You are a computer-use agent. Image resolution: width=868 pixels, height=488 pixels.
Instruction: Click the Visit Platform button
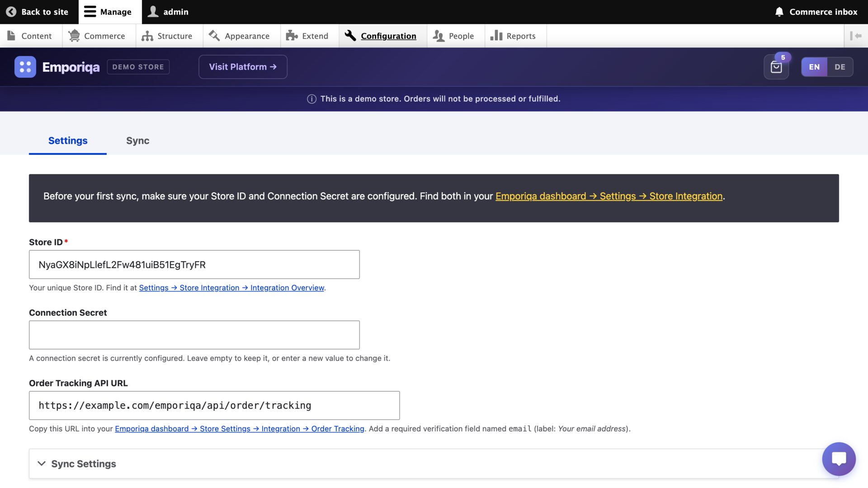point(243,66)
